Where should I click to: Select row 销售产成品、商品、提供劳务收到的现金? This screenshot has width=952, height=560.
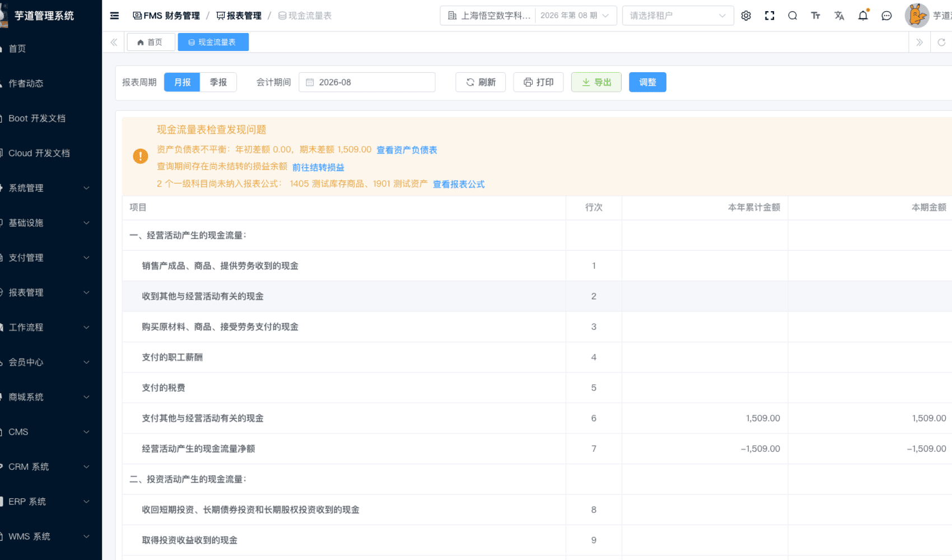pos(537,266)
